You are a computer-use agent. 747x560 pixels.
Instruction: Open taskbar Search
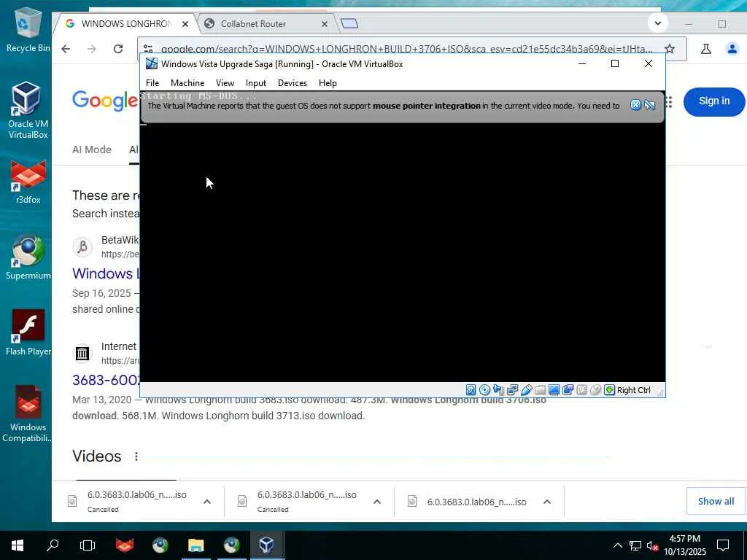click(x=53, y=545)
